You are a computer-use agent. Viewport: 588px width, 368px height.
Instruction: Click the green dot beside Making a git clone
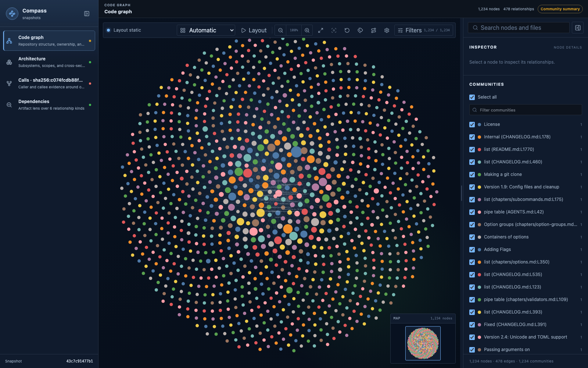pyautogui.click(x=479, y=174)
